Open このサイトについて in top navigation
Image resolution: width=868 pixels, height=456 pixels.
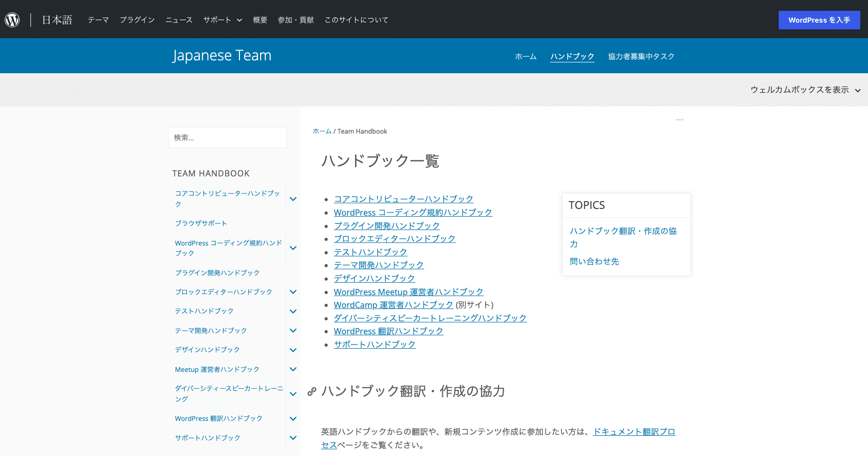click(x=357, y=20)
